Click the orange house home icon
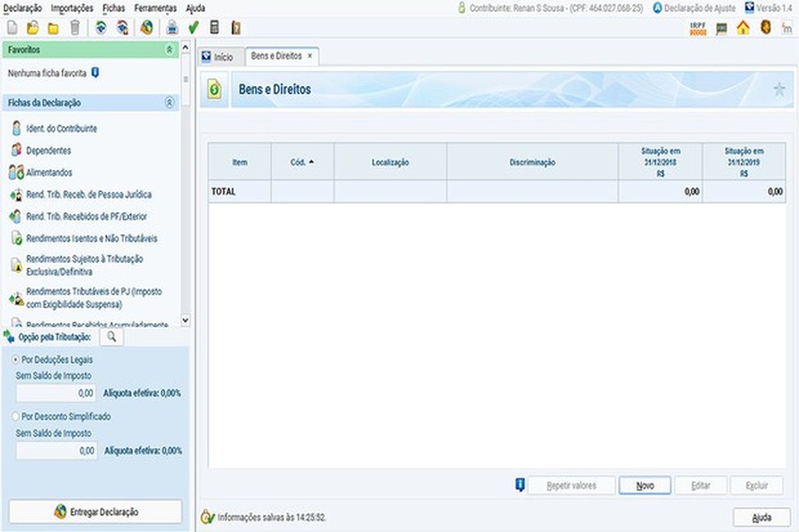799x532 pixels. [x=743, y=28]
